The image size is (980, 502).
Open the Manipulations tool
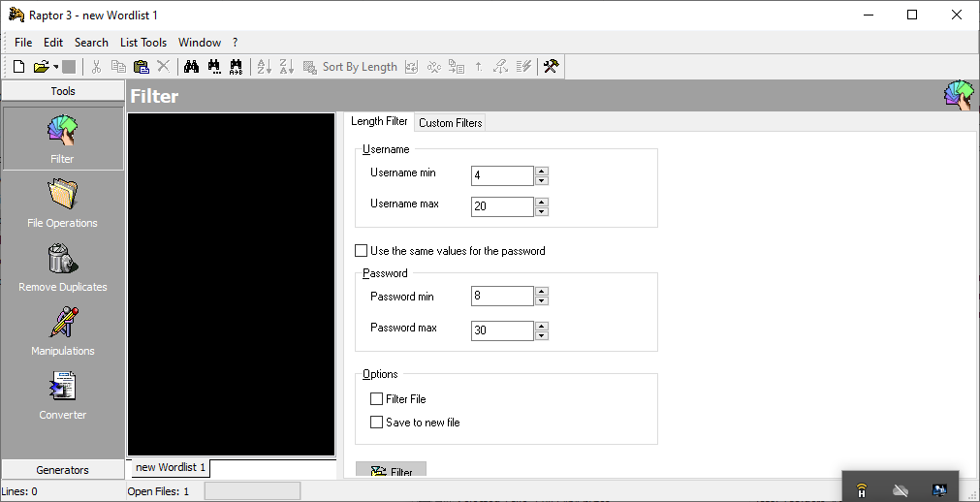[x=62, y=331]
